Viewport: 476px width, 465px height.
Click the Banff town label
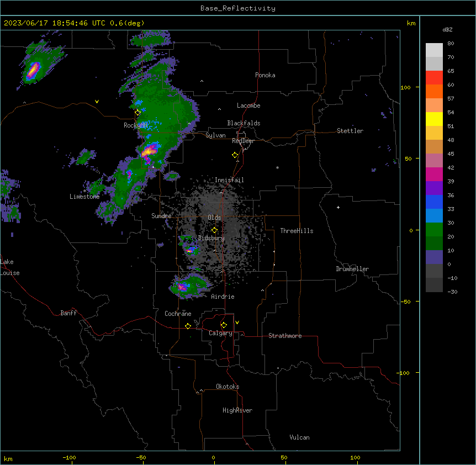(68, 313)
